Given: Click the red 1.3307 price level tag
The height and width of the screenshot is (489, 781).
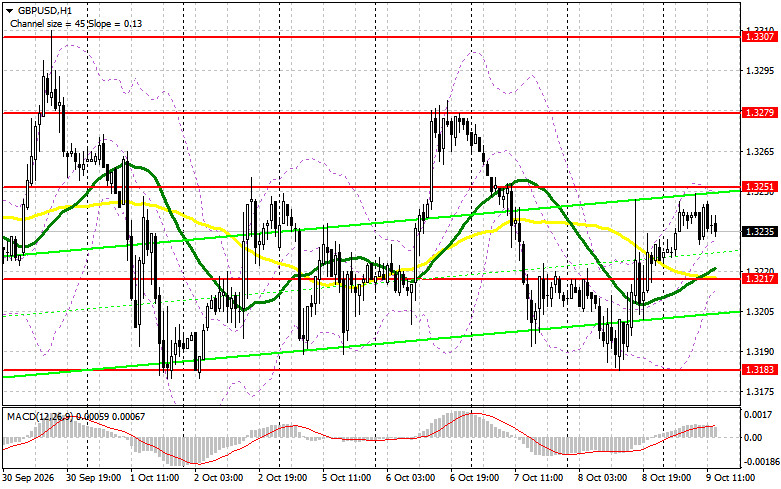Looking at the screenshot, I should pos(759,37).
